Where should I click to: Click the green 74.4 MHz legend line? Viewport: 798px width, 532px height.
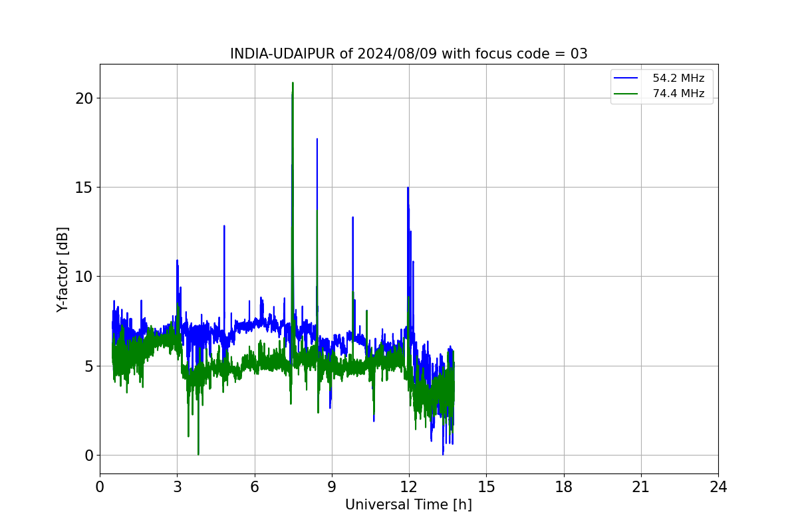(x=627, y=94)
